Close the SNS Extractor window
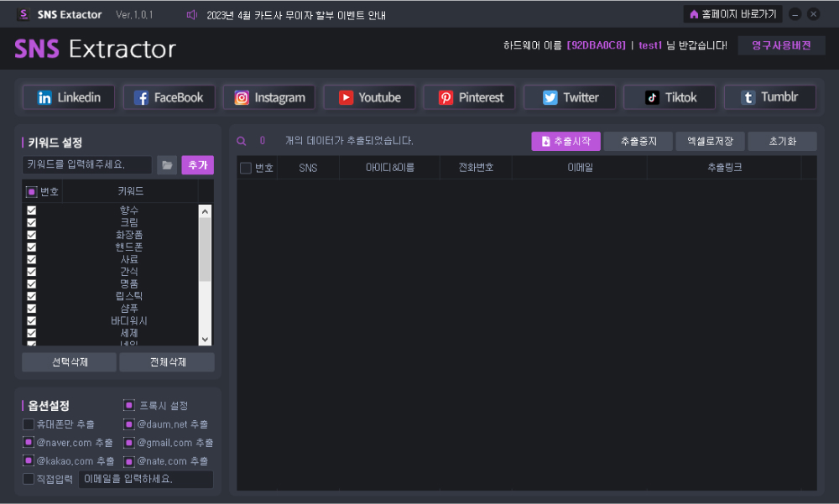Viewport: 839px width, 504px height. (813, 14)
